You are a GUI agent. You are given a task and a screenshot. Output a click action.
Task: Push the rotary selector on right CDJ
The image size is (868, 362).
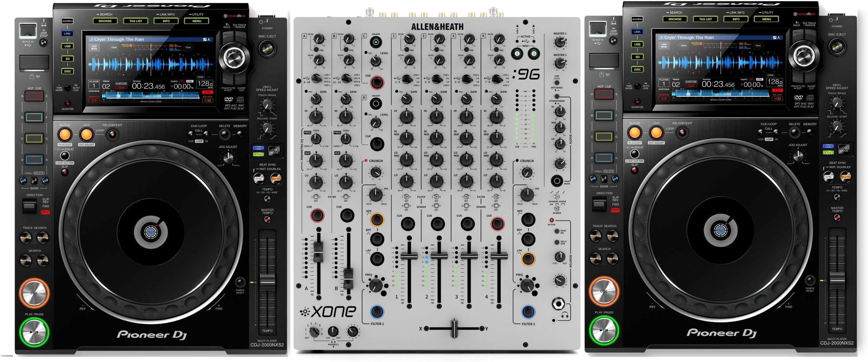pyautogui.click(x=803, y=56)
